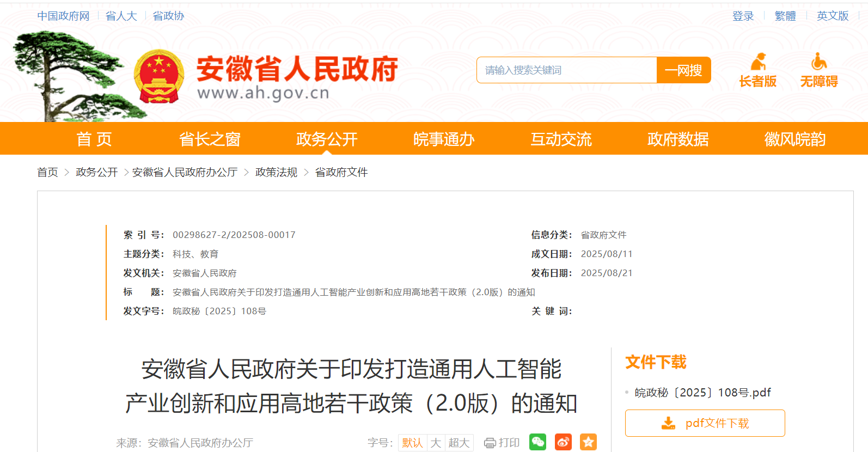Viewport: 868px width, 452px height.
Task: Click the 文件下载 section heading
Action: pos(656,362)
